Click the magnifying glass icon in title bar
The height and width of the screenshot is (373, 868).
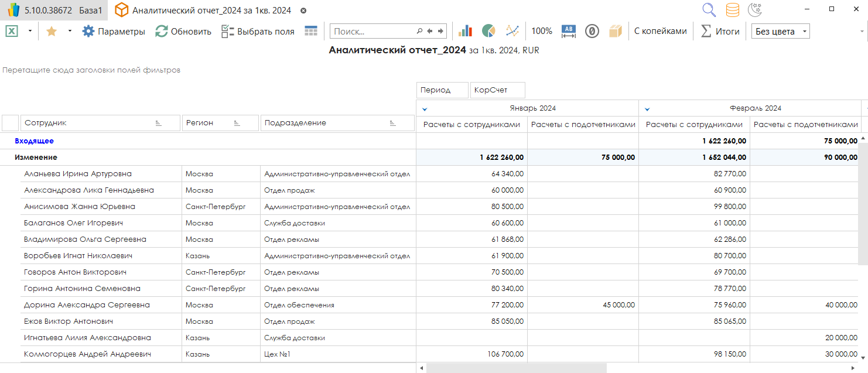click(709, 10)
